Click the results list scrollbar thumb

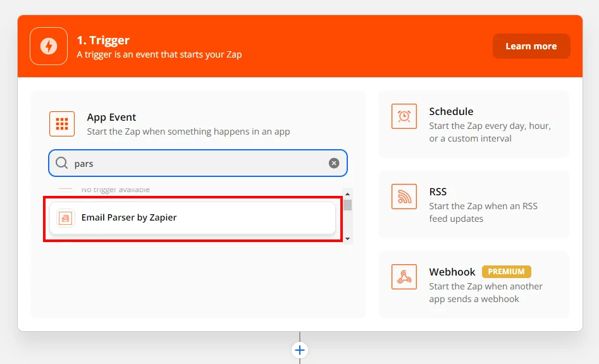[348, 205]
